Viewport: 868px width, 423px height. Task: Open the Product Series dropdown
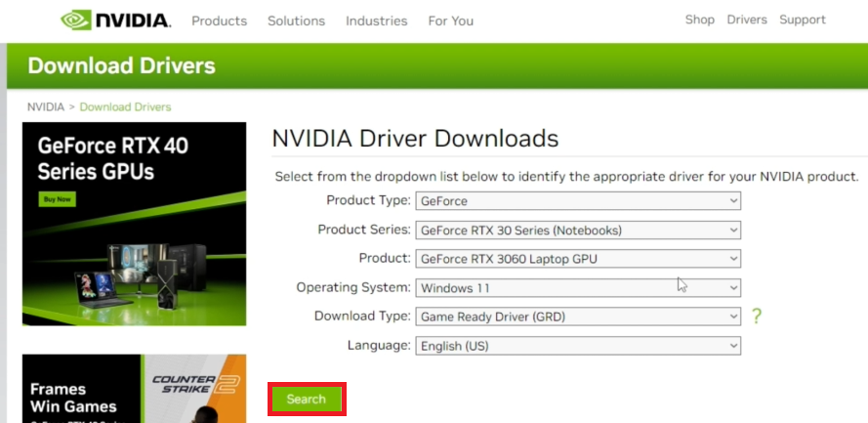pyautogui.click(x=578, y=230)
